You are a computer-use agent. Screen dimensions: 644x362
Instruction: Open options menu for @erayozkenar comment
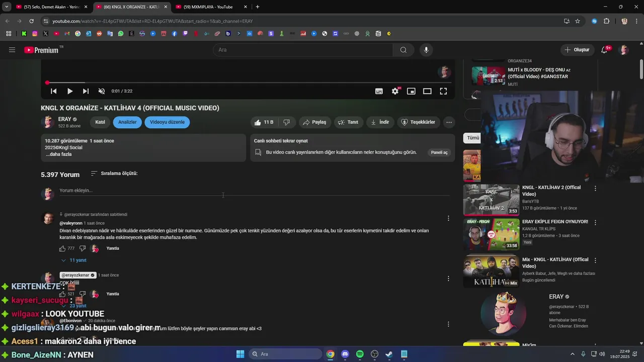point(448,279)
